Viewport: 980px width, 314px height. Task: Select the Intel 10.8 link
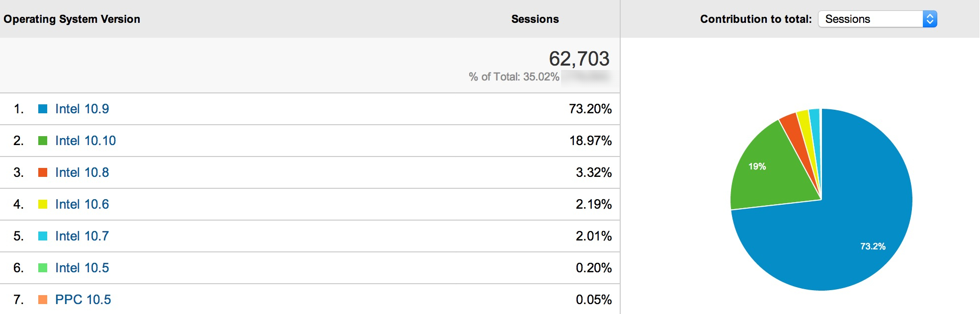point(82,172)
